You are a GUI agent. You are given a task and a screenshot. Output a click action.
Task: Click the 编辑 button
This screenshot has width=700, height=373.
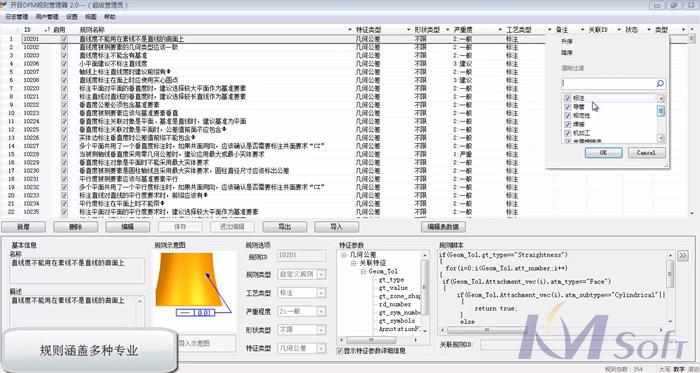(128, 227)
